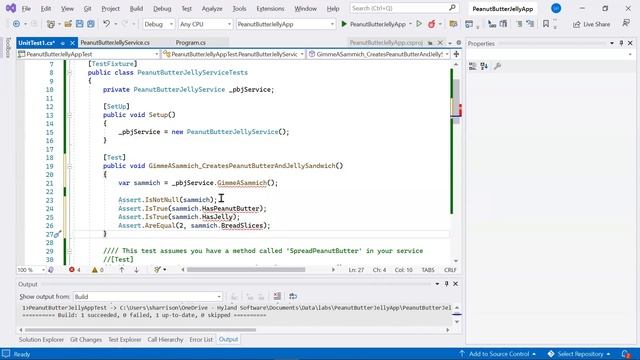Screen dimensions: 640x360
Task: Collapse the PeanutButterJellyServiceTests class outline
Action: coord(69,72)
